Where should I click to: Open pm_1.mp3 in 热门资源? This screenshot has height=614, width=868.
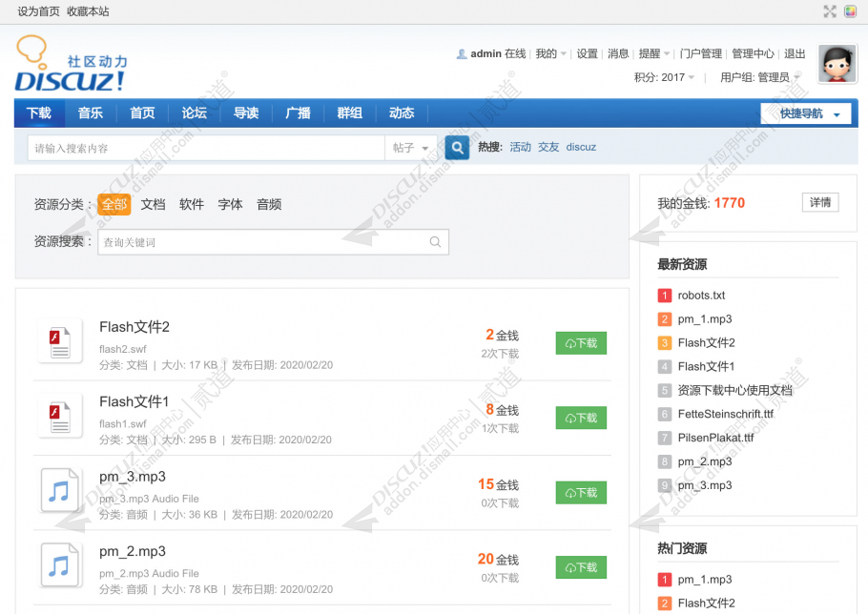click(705, 580)
